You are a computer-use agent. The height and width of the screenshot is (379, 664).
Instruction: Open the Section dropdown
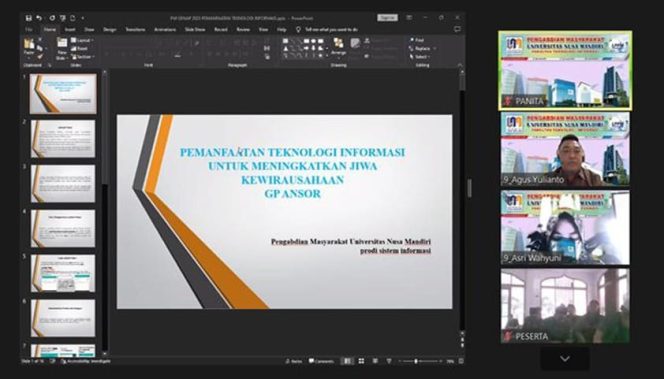(x=82, y=57)
